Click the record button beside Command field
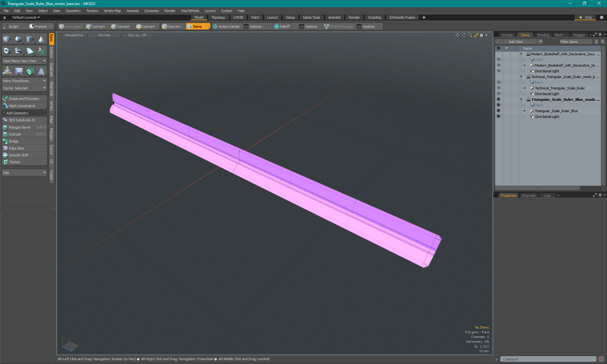Screen dimensions: 607x364 click(x=601, y=359)
